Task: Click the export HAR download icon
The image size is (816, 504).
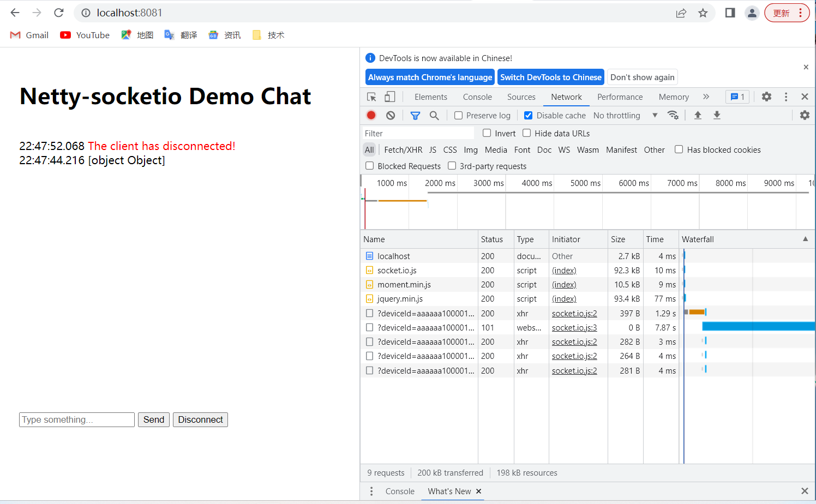Action: point(717,115)
